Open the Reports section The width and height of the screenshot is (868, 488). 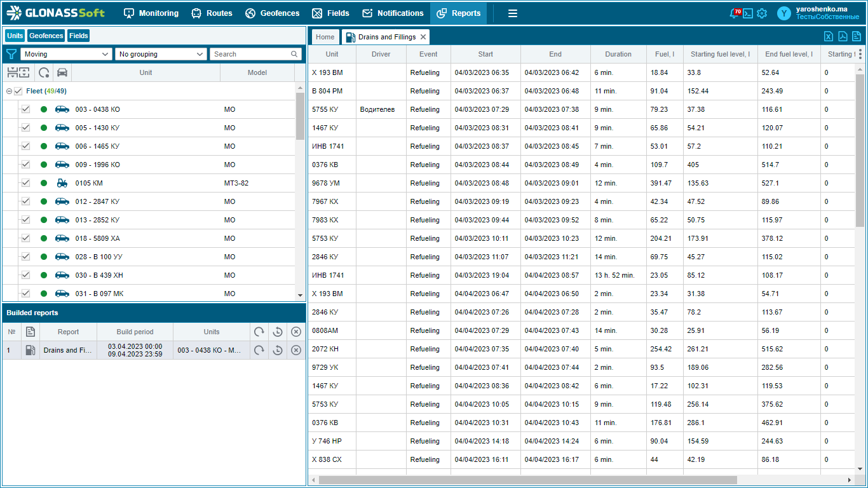coord(458,13)
